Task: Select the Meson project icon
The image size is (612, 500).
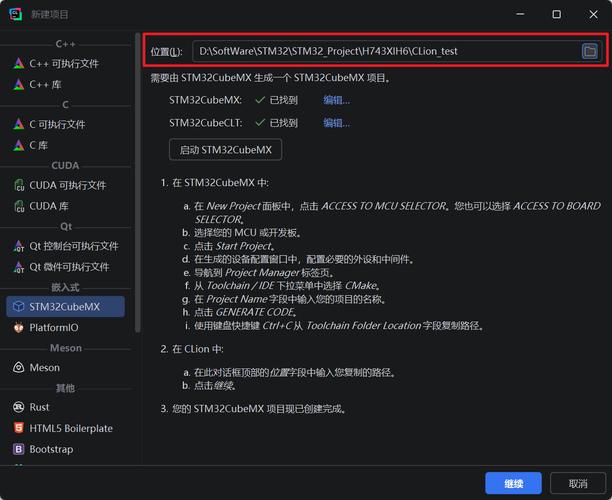Action: tap(18, 367)
